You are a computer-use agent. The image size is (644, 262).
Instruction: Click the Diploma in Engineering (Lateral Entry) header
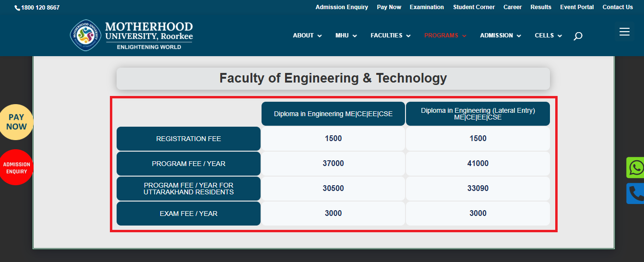(x=478, y=114)
